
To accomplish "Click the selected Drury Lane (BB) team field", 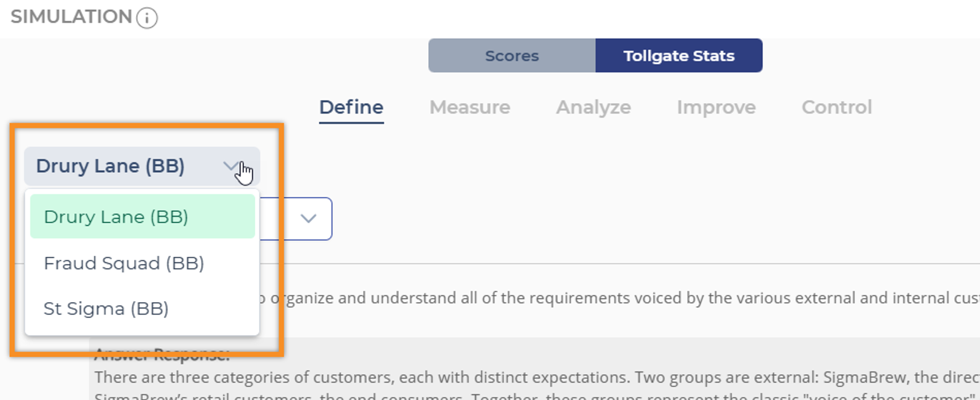I will click(110, 166).
